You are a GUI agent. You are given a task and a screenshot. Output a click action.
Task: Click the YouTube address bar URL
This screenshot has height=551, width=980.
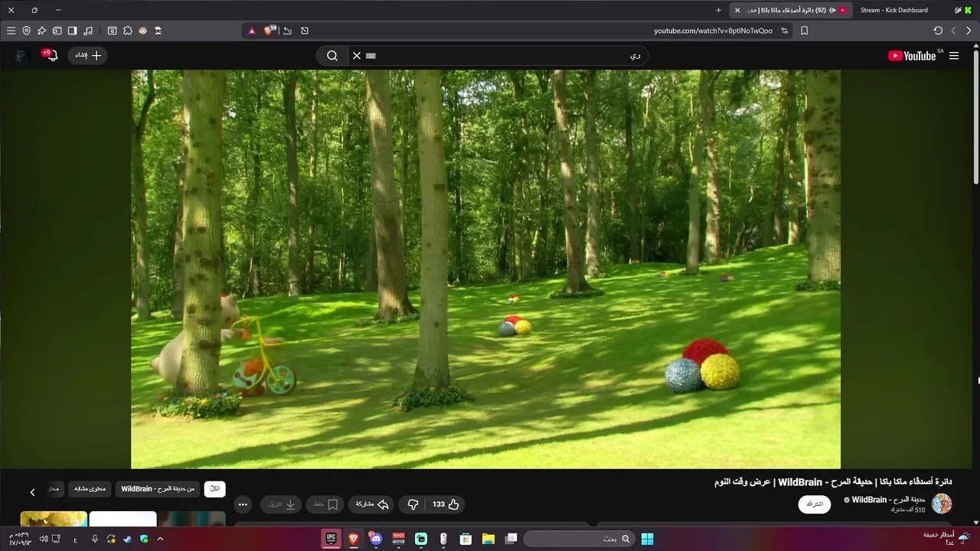[713, 31]
